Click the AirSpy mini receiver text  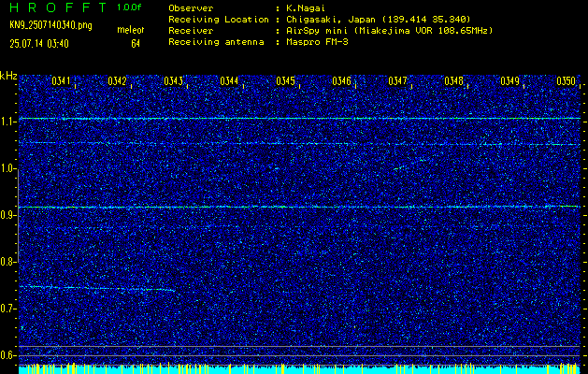click(x=389, y=31)
